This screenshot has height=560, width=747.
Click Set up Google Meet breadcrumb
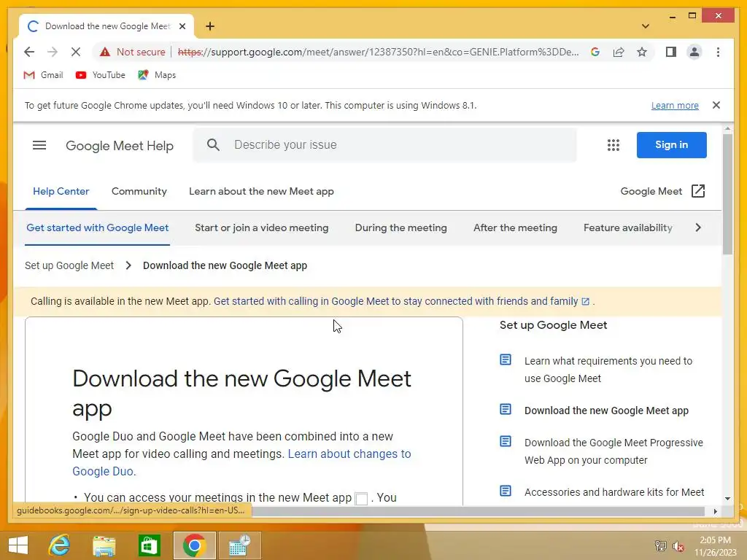[69, 265]
